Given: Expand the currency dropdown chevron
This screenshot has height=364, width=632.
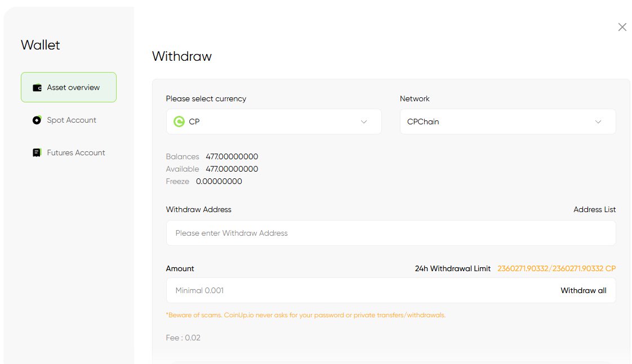Looking at the screenshot, I should (x=364, y=122).
